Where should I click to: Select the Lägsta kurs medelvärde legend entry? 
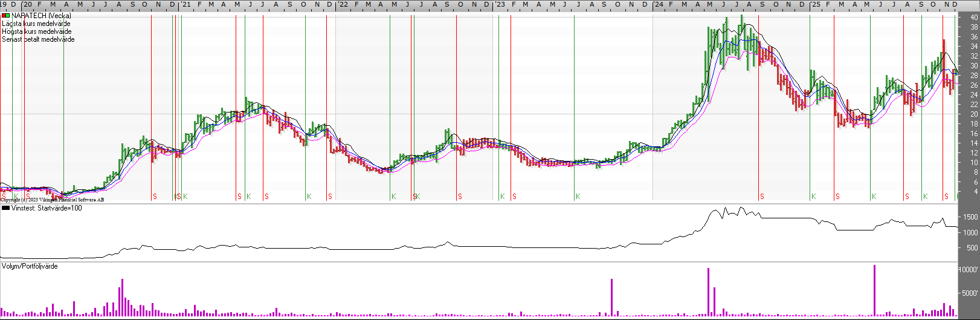pos(36,24)
